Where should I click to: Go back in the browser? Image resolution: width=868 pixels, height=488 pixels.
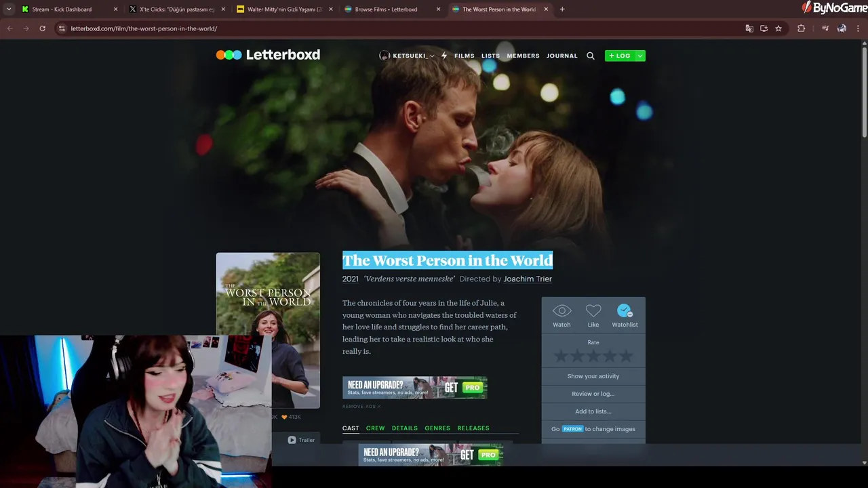[x=9, y=28]
